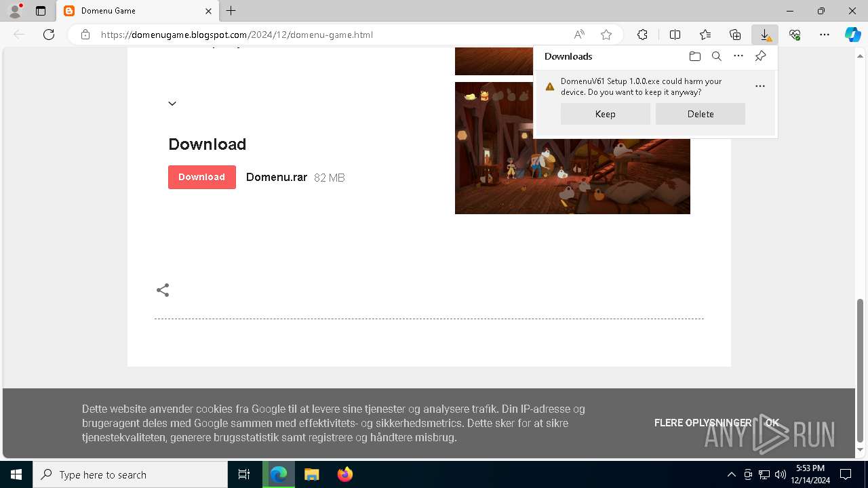Expand the collapsed section chevron
The image size is (868, 488).
pos(172,104)
